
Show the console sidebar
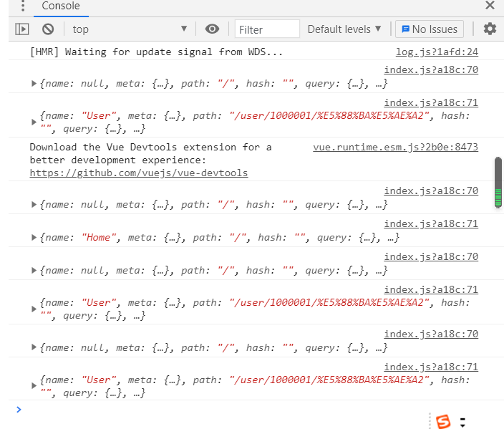(x=22, y=29)
